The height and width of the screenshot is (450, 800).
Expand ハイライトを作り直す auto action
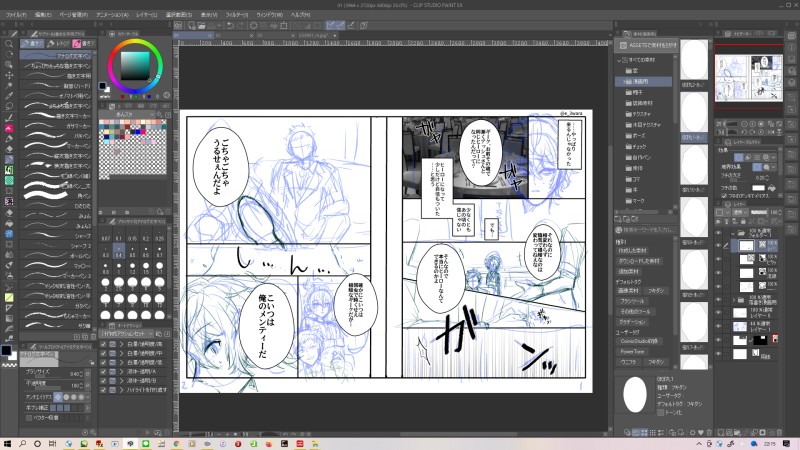pyautogui.click(x=121, y=390)
